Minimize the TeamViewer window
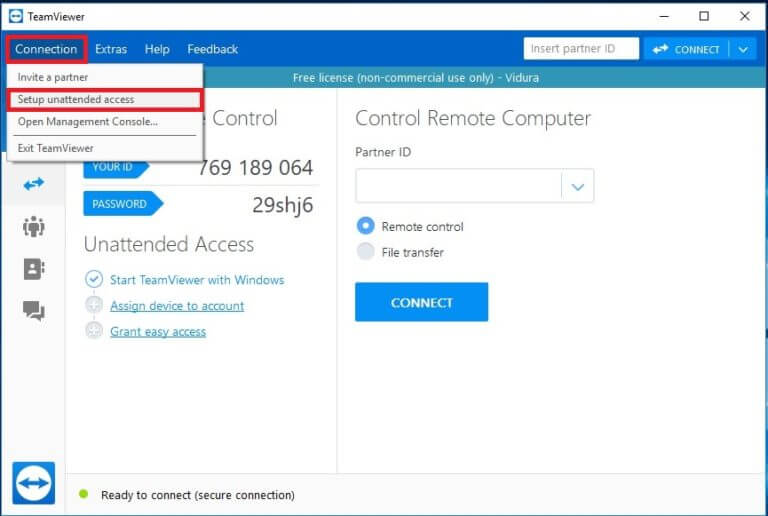 [x=664, y=16]
